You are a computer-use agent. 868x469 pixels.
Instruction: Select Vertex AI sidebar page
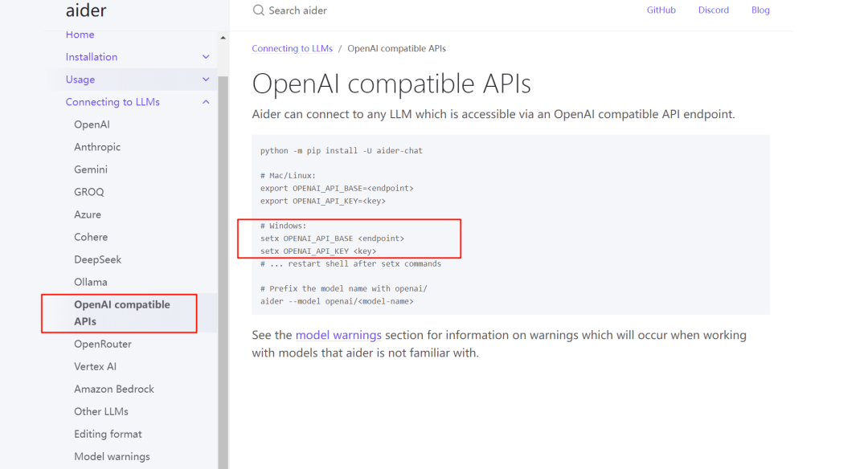[x=95, y=367]
